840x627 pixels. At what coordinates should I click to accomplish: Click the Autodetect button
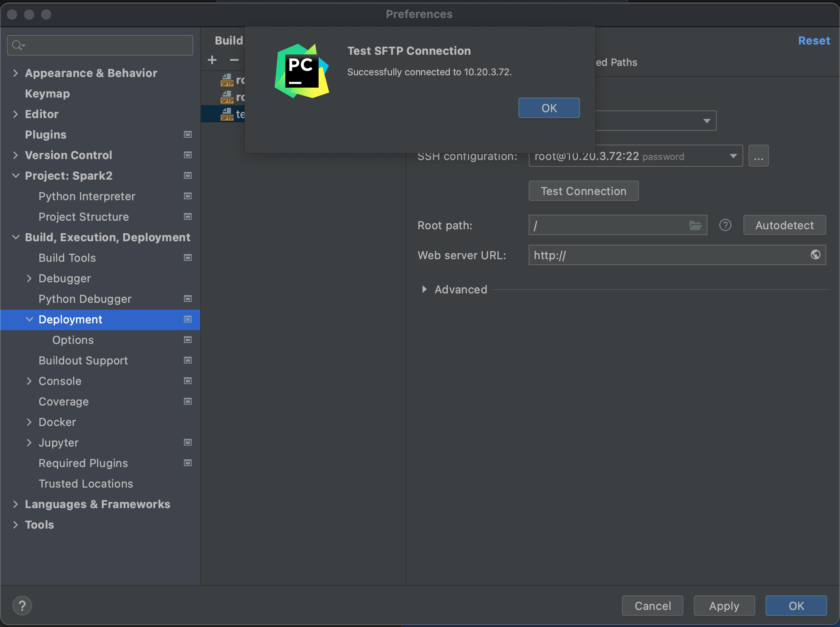(x=784, y=225)
